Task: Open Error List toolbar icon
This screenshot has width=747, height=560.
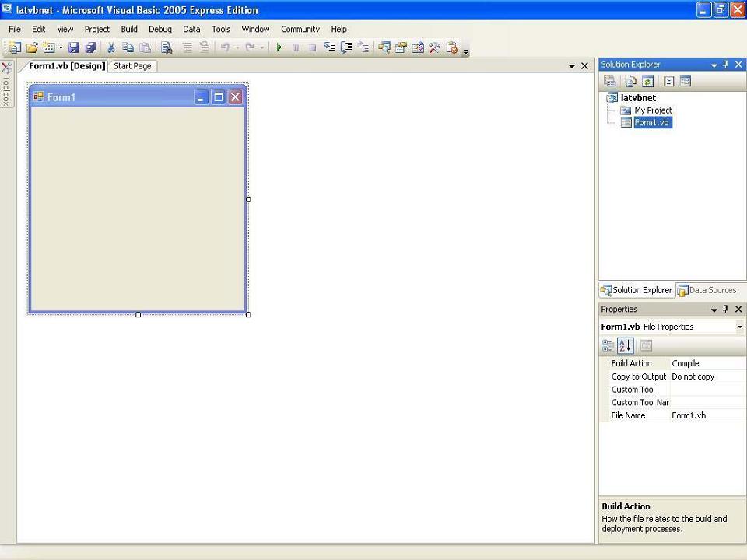Action: click(x=451, y=47)
